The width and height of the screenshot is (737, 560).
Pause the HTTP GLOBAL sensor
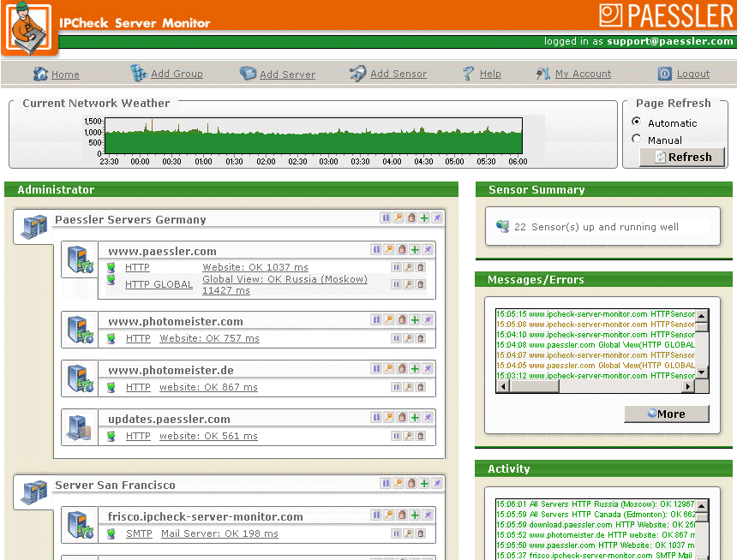[x=396, y=284]
